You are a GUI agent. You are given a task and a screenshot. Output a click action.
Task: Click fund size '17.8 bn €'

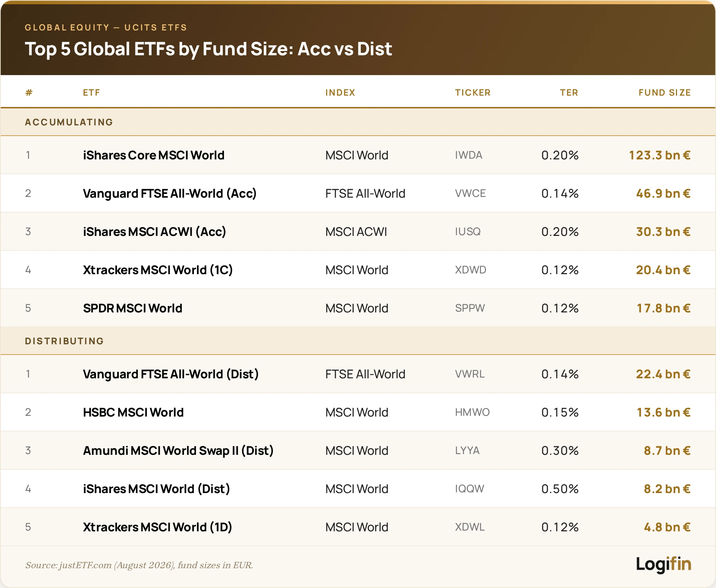click(x=664, y=308)
